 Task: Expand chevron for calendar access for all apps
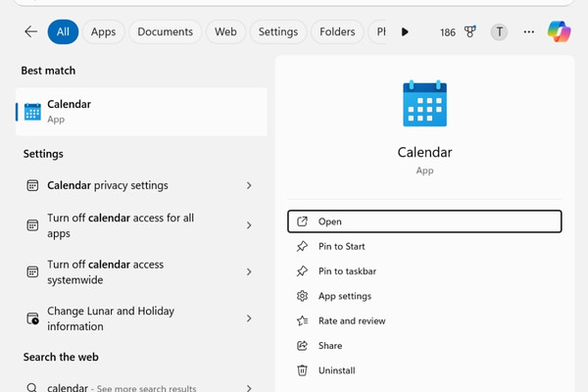click(x=249, y=225)
